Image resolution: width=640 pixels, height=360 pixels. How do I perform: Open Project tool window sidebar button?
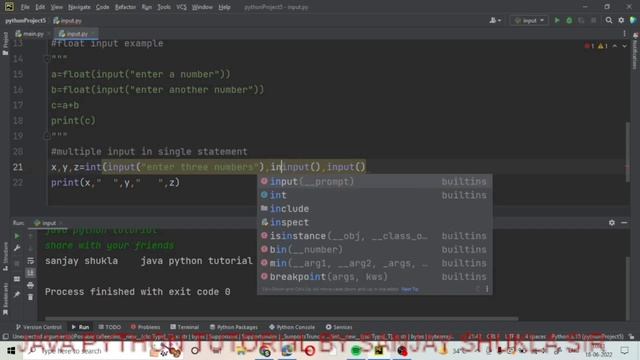click(x=5, y=44)
